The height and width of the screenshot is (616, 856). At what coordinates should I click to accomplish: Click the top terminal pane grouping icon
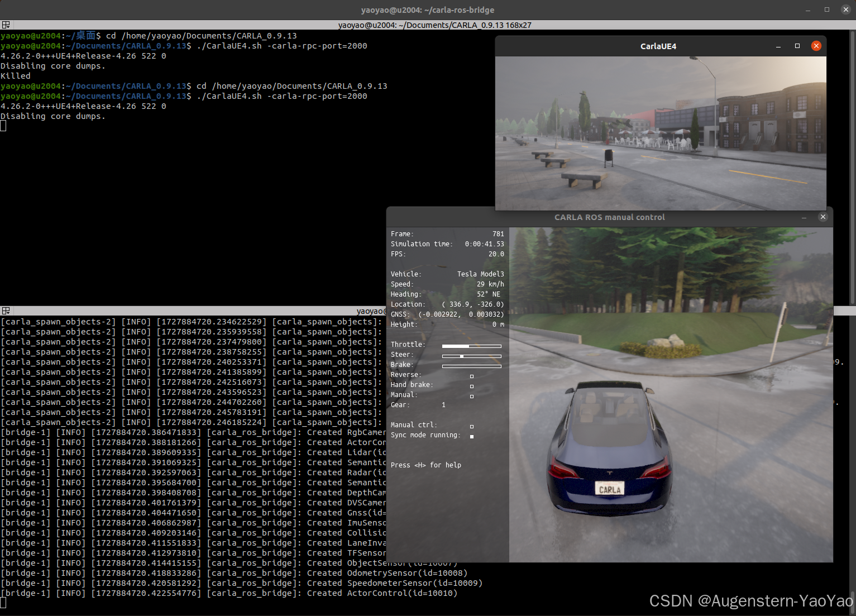pyautogui.click(x=6, y=25)
